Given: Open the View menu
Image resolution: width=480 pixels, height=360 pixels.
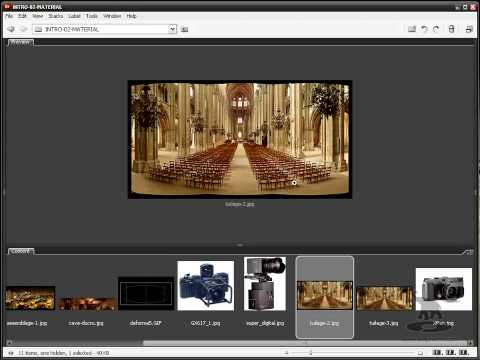Looking at the screenshot, I should (x=38, y=16).
